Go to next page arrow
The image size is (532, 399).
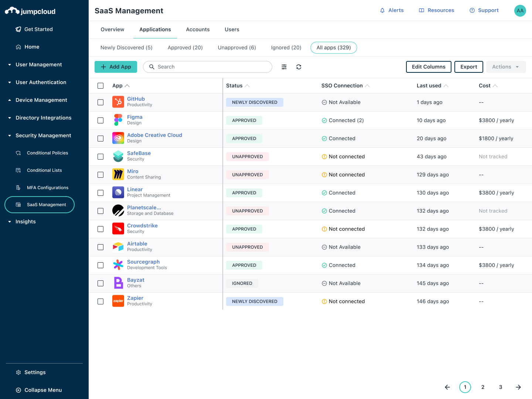pos(518,387)
